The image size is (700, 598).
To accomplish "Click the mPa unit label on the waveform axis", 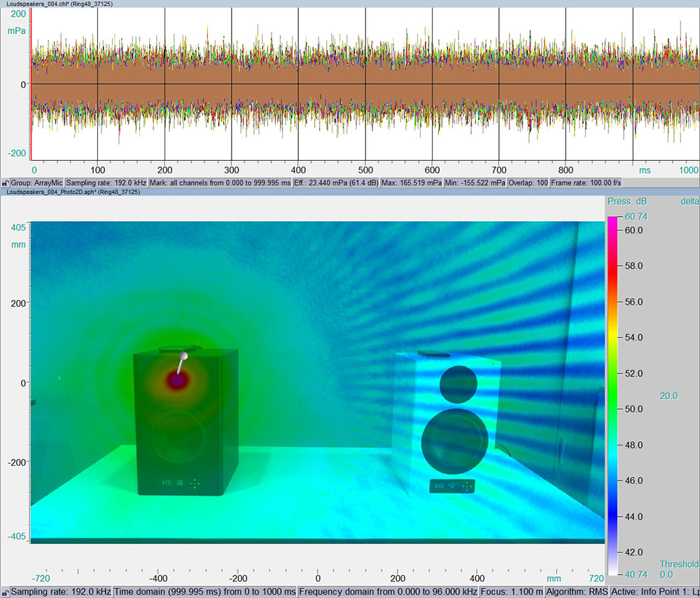I will point(17,31).
